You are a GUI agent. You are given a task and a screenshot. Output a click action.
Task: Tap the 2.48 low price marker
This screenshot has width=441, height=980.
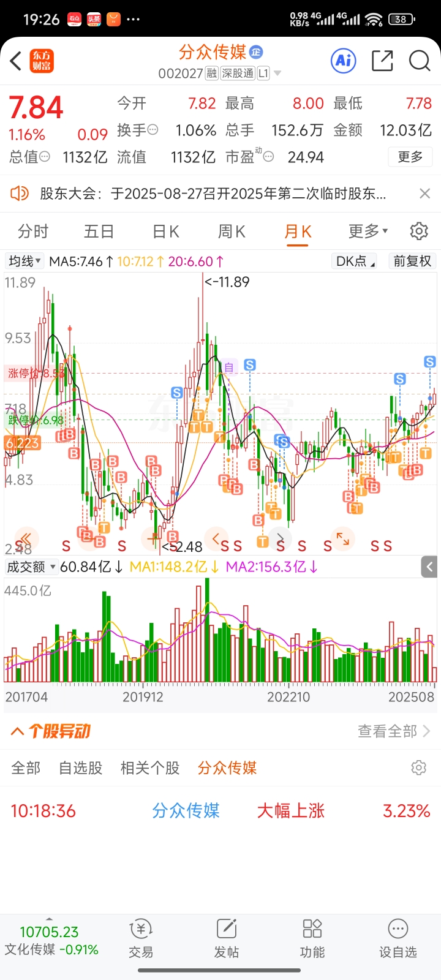[x=182, y=546]
